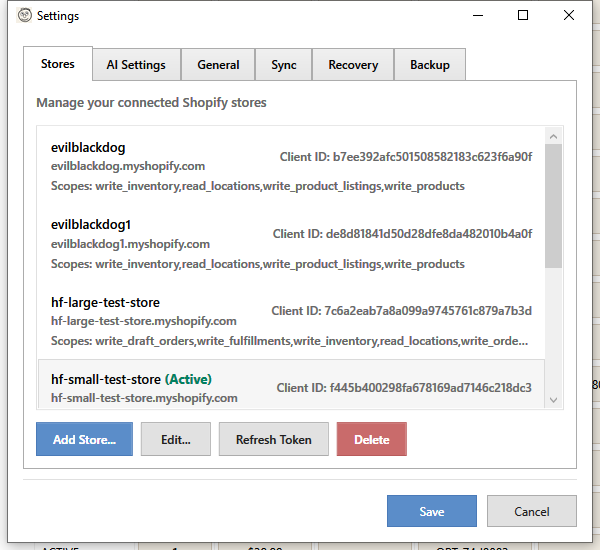
Task: Save the settings
Action: pyautogui.click(x=432, y=511)
